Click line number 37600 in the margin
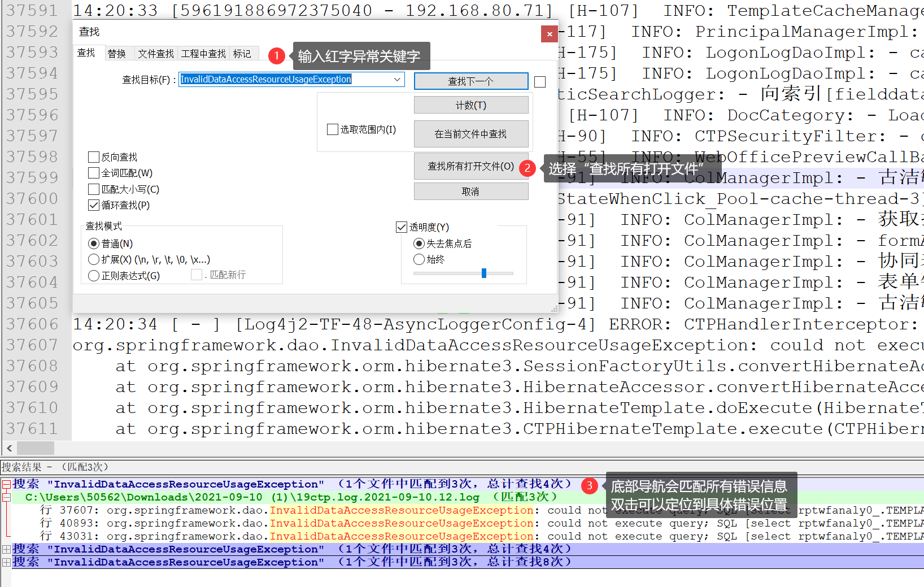The image size is (924, 587). 33,199
